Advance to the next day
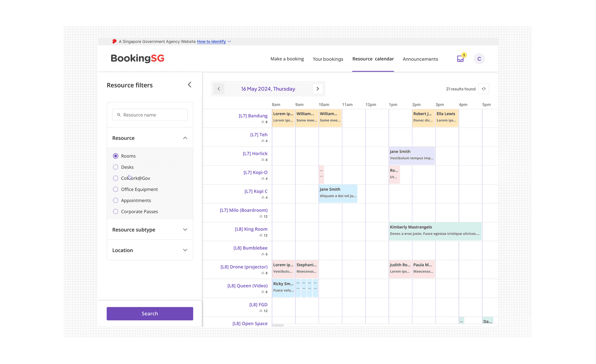 317,89
